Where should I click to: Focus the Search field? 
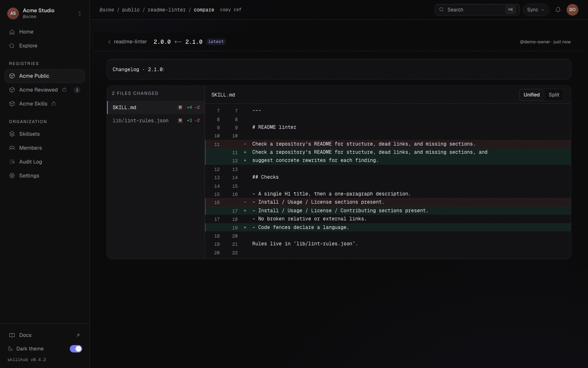pyautogui.click(x=477, y=10)
